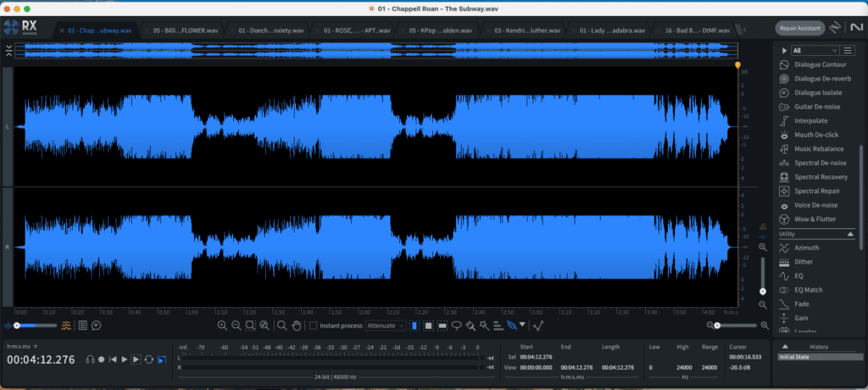Select the Lasso selection tool

tap(457, 326)
